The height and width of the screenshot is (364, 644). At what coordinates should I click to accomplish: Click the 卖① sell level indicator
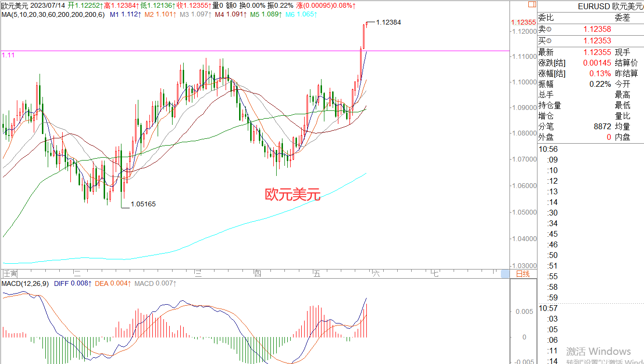(545, 29)
